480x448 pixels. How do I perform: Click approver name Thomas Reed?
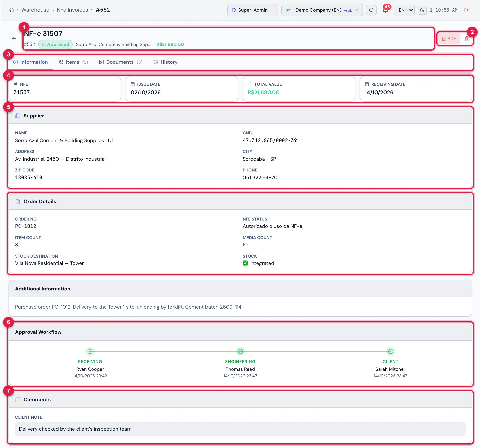coord(240,369)
